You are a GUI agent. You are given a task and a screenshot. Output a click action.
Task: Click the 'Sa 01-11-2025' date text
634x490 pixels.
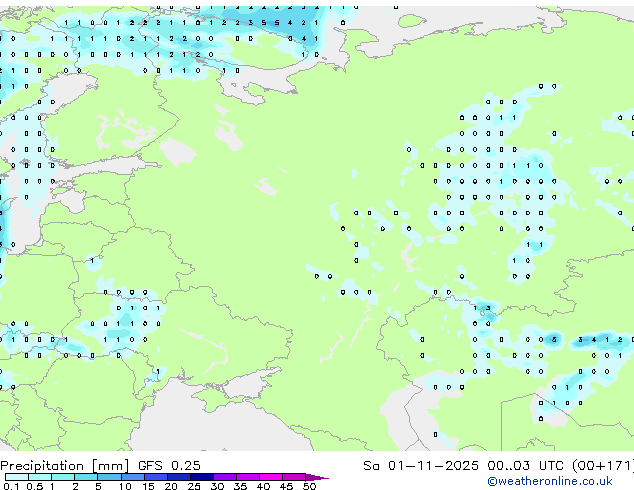click(x=421, y=466)
